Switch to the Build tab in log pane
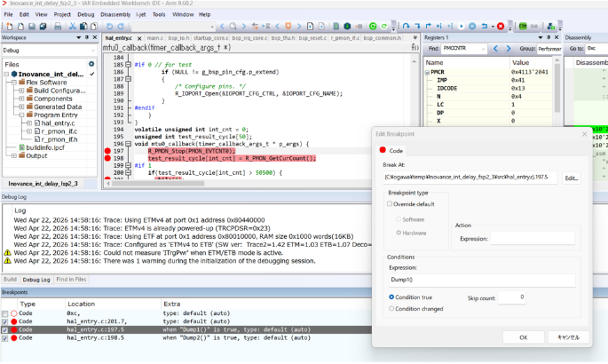 point(10,280)
